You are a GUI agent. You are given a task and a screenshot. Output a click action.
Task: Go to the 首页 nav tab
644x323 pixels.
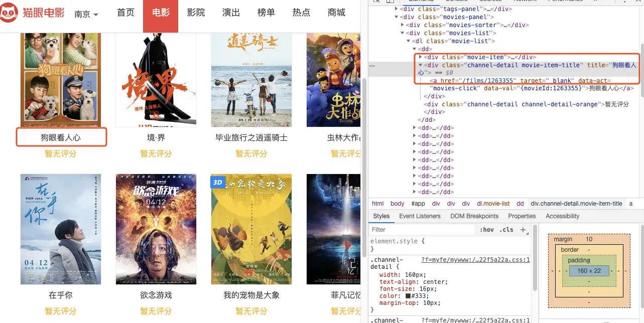pos(125,13)
